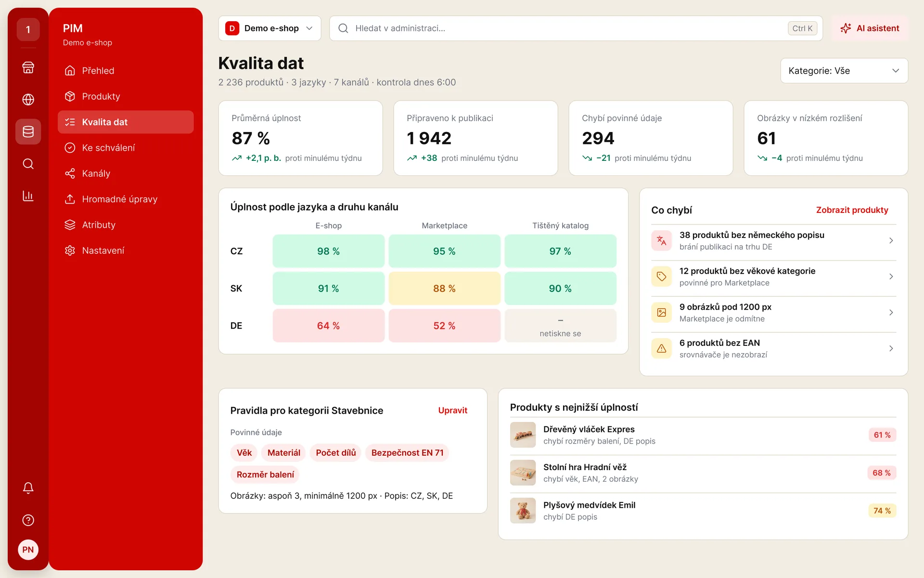Click Upravit for Stavebnice rules
The width and height of the screenshot is (924, 578).
point(452,410)
